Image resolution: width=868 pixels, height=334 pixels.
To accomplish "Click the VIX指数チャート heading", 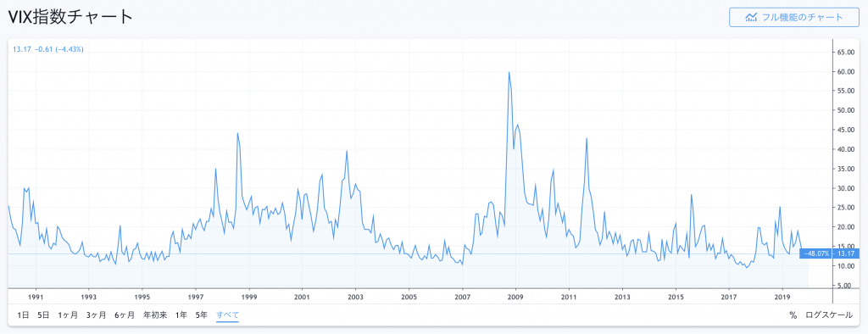I will click(x=70, y=17).
